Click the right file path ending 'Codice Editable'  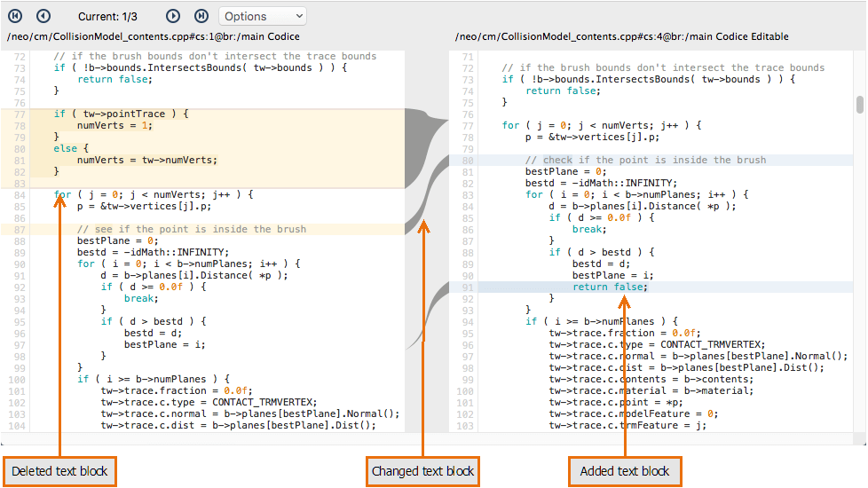(x=621, y=36)
